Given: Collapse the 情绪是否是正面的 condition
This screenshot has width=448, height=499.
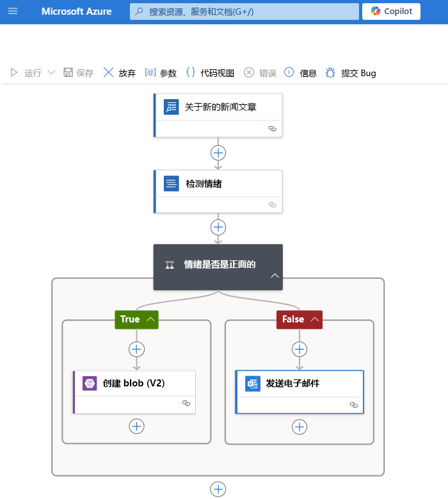Looking at the screenshot, I should (x=275, y=276).
